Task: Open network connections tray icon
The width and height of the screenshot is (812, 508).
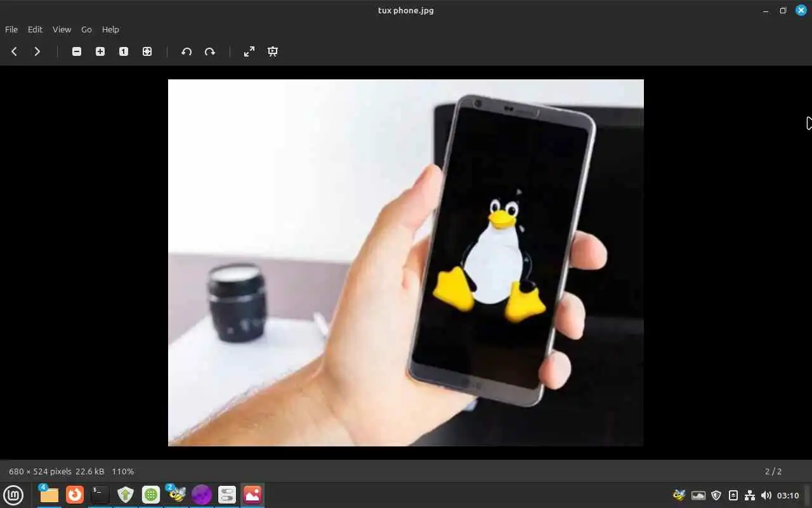Action: click(x=750, y=495)
